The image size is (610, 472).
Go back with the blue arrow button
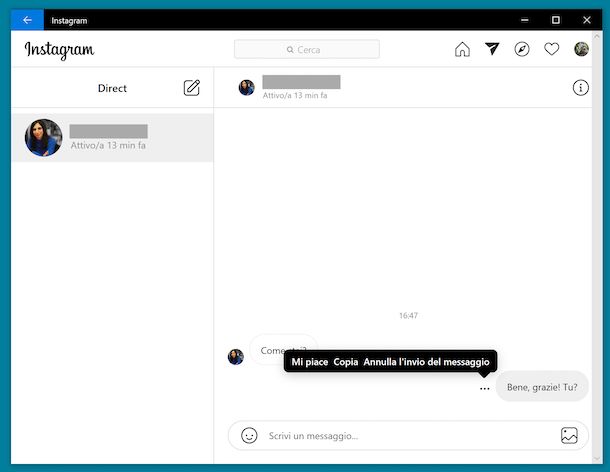click(27, 20)
